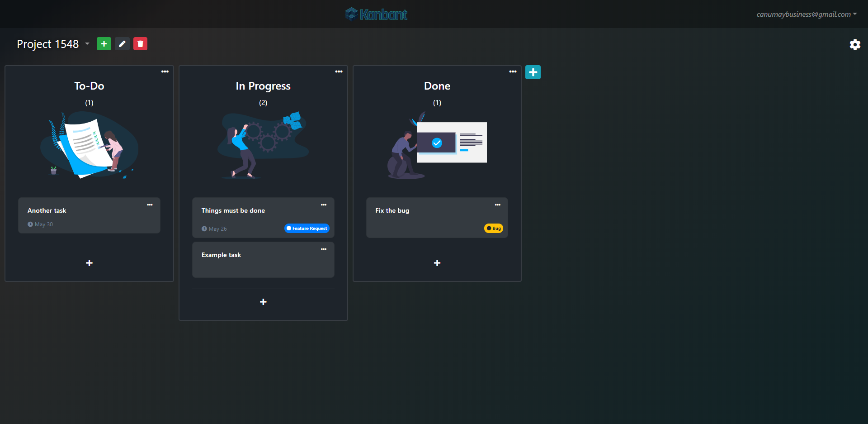Click the May 30 due date
The height and width of the screenshot is (424, 868).
click(40, 224)
